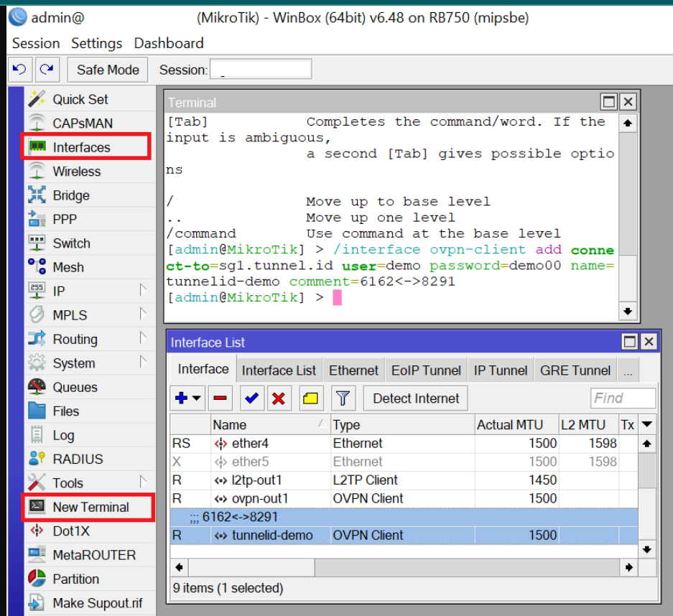Click the Interface List horizontal scroll right arrow
The height and width of the screenshot is (616, 673).
629,567
